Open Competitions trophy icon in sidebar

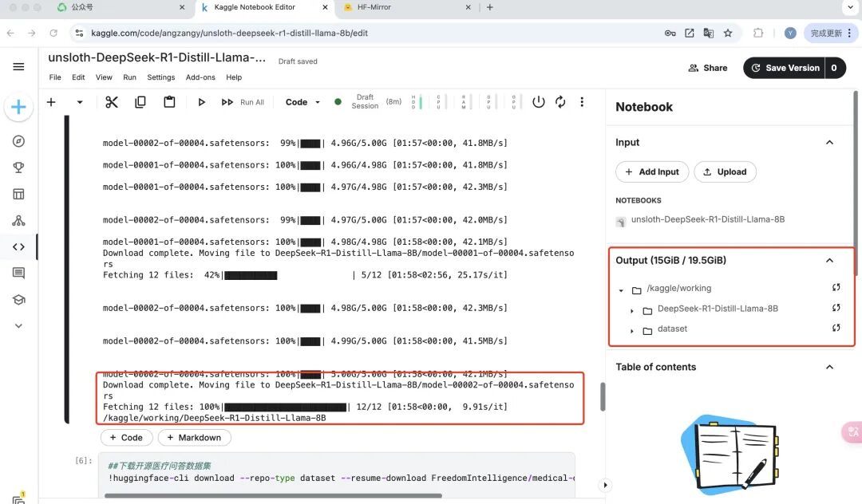[18, 167]
